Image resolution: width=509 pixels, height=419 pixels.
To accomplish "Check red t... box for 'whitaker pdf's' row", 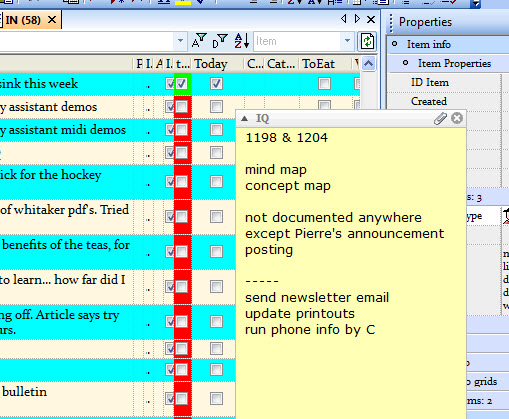I will [x=182, y=217].
